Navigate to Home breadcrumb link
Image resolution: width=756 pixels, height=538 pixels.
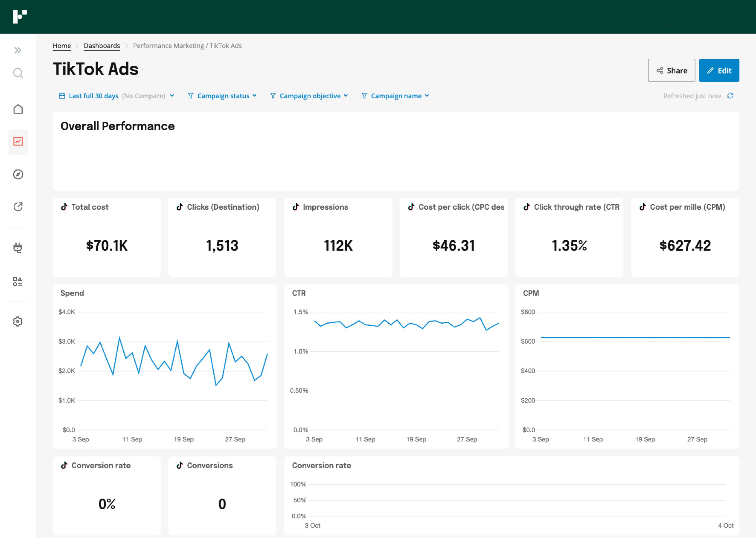[x=62, y=46]
